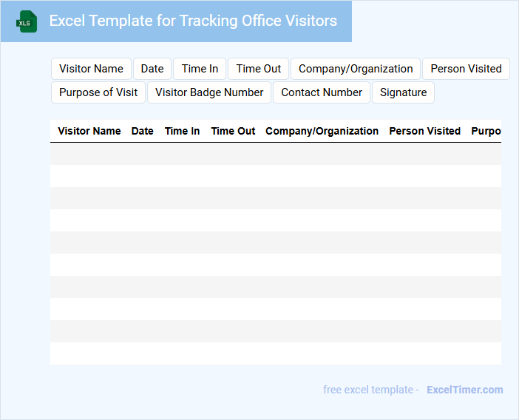Select the Company/Organization column header
The width and height of the screenshot is (519, 420).
point(322,131)
